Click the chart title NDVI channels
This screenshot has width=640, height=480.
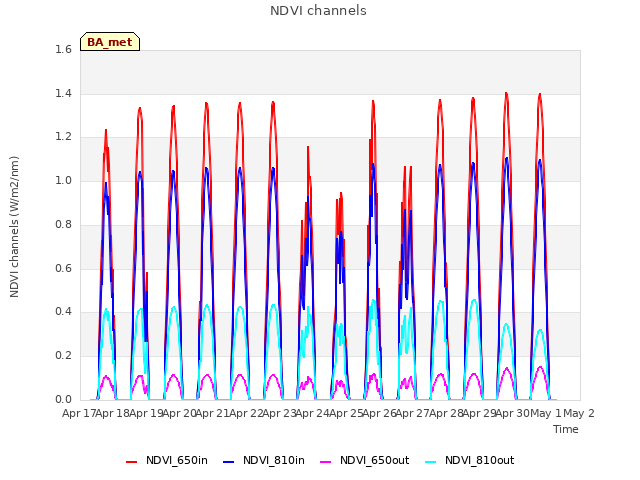pos(318,11)
